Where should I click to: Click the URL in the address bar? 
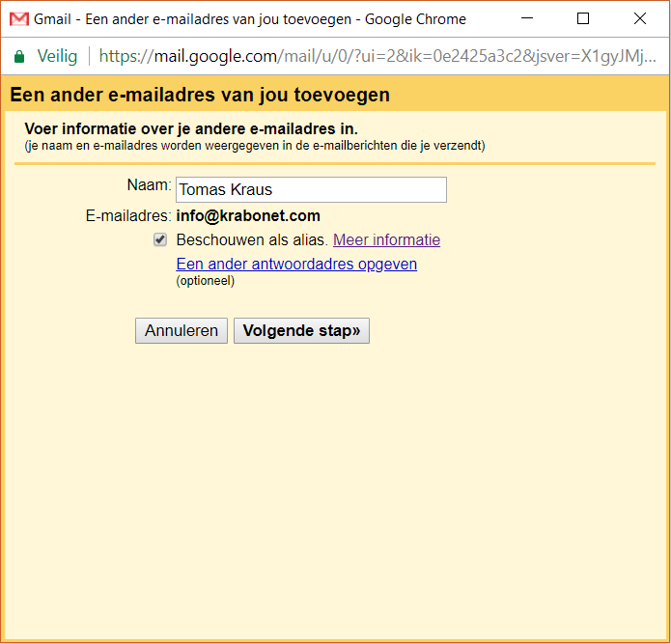coord(377,57)
